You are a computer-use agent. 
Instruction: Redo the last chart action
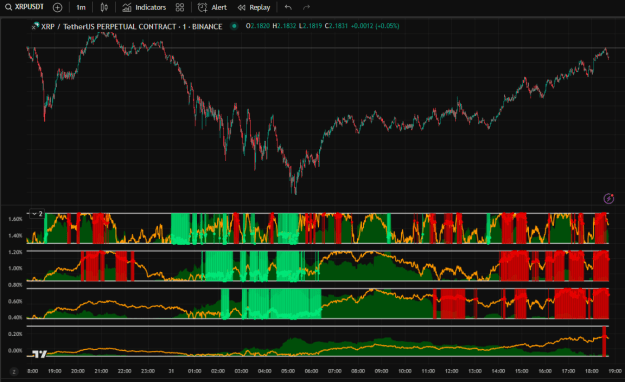(306, 7)
